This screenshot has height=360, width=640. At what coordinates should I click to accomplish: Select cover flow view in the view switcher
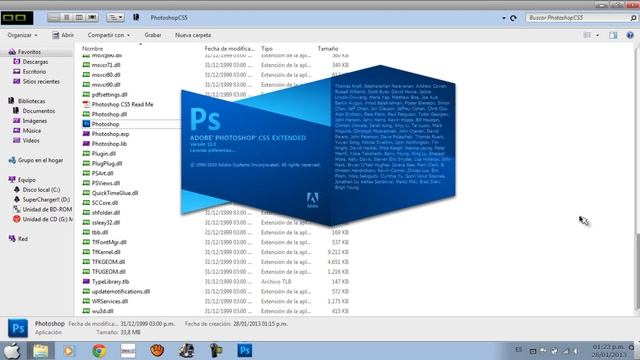point(92,18)
